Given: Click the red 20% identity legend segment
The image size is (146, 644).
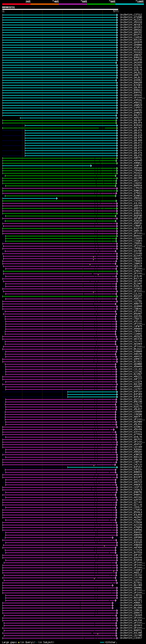Looking at the screenshot, I should click(x=16, y=4).
